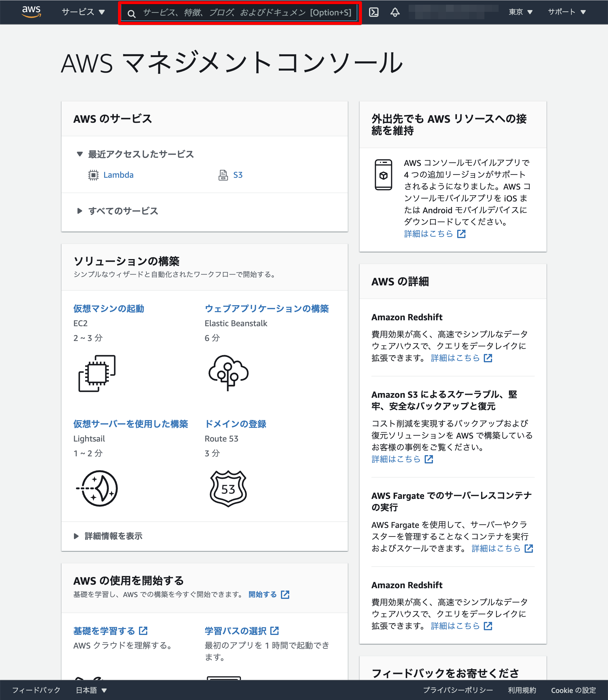Screen dimensions: 608x700
Task: Expand 詳細情報を表示 disclosure triangle
Action: pos(76,536)
